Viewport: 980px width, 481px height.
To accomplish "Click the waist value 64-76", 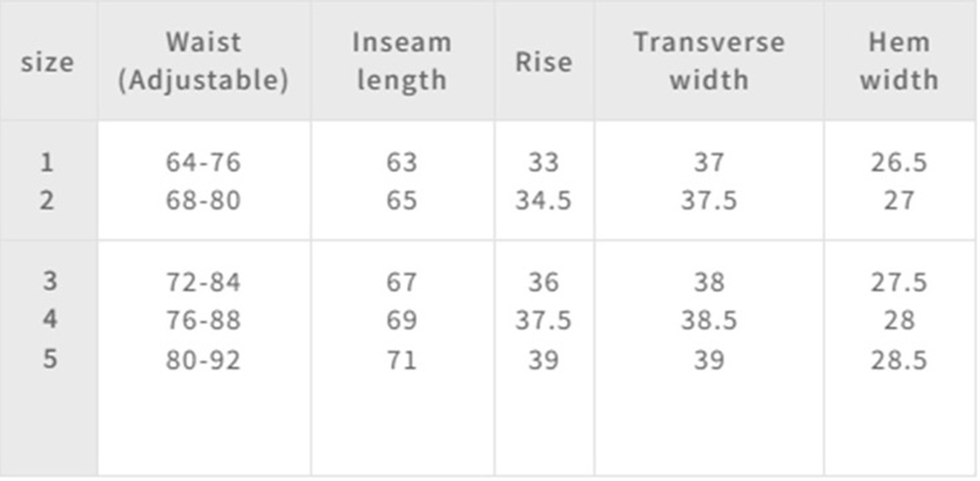I will click(x=203, y=163).
